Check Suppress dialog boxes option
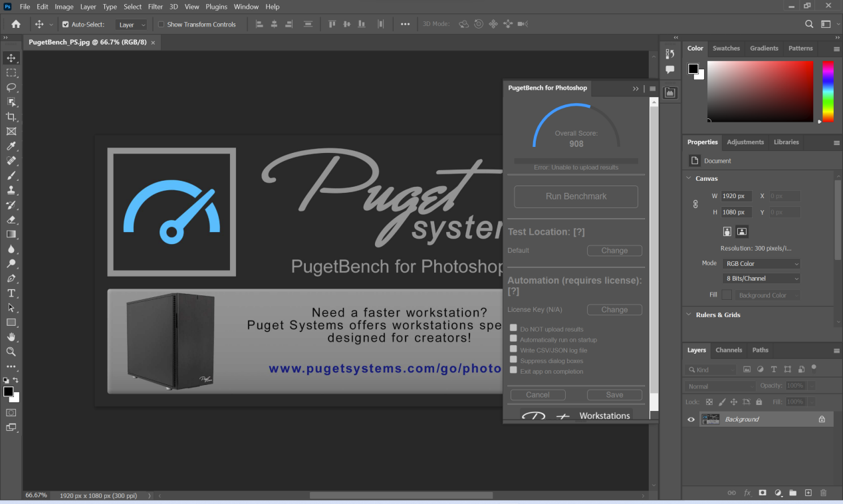Screen dimensions: 843x504 coord(513,360)
